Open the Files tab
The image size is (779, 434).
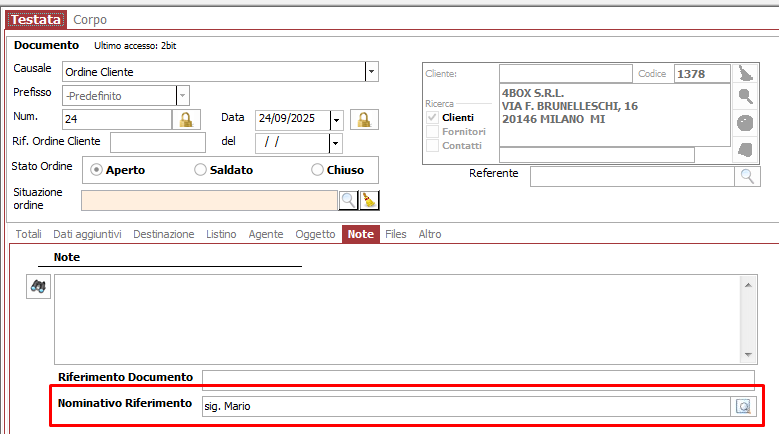[x=396, y=234]
